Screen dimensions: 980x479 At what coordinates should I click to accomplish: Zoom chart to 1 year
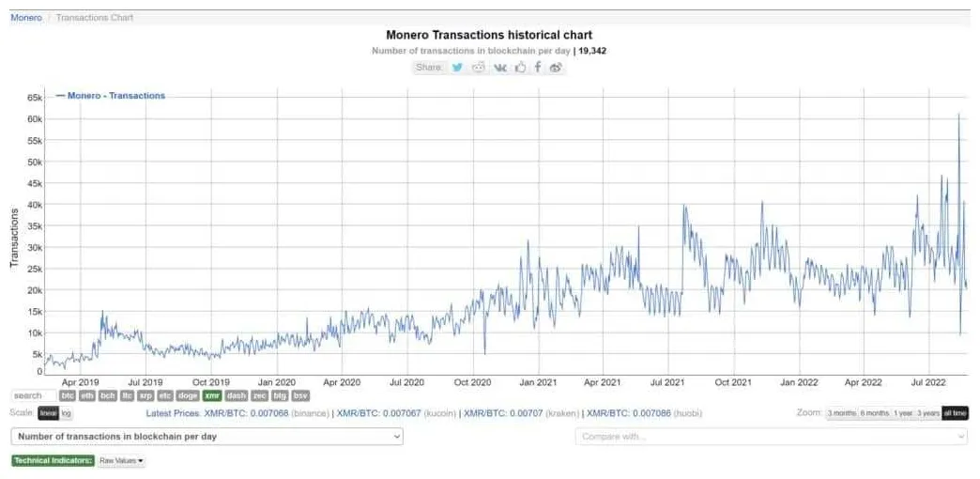click(902, 413)
